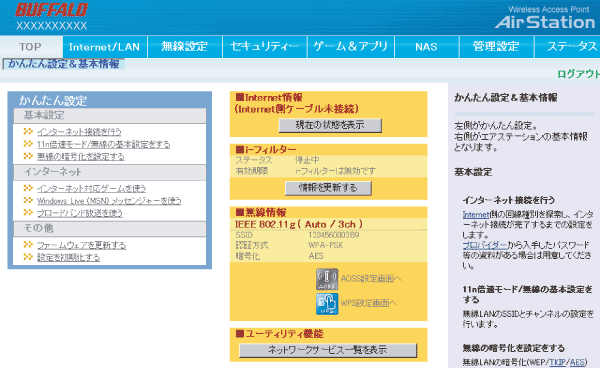
Task: Click the i-フィルター panel heading
Action: (x=266, y=149)
